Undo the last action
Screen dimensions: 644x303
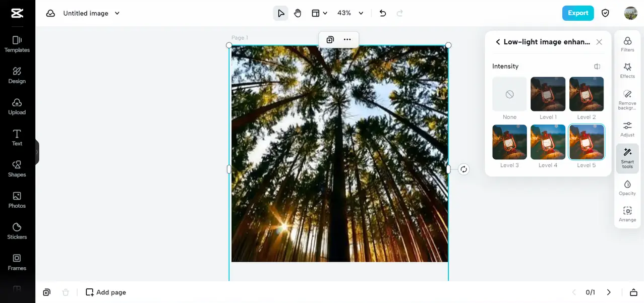pyautogui.click(x=383, y=13)
